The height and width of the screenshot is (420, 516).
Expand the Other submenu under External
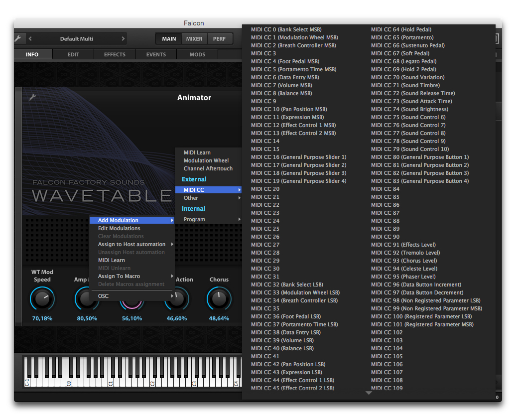point(208,198)
